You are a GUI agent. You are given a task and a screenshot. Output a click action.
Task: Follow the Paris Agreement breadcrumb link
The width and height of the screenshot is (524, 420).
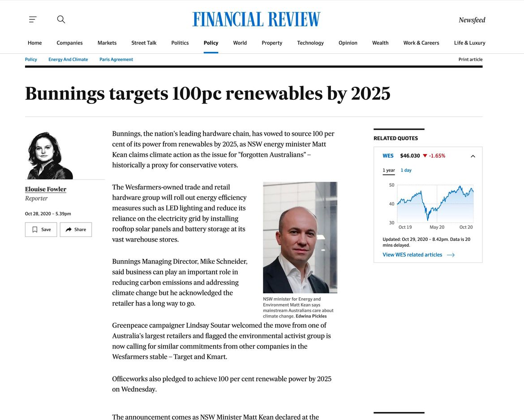tap(116, 59)
